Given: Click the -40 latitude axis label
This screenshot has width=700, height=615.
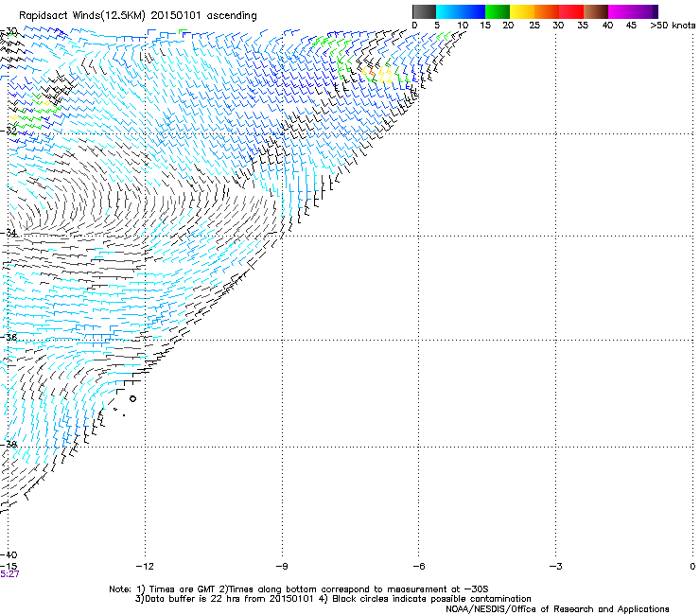Looking at the screenshot, I should click(9, 555).
